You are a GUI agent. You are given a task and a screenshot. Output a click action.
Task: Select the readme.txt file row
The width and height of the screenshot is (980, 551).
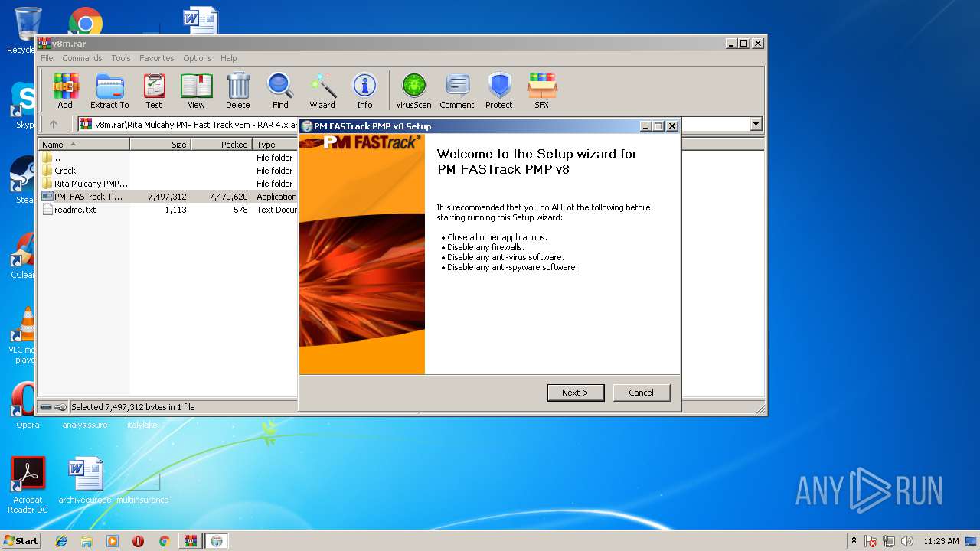point(168,210)
